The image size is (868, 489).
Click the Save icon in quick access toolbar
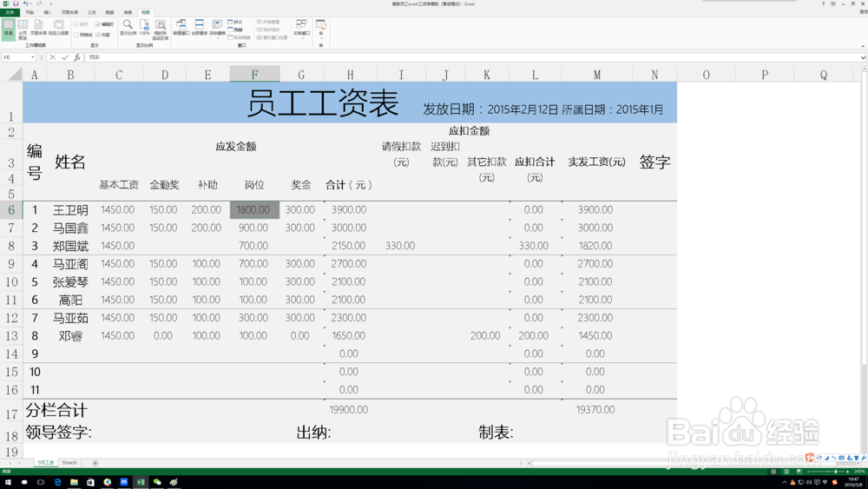point(16,3)
